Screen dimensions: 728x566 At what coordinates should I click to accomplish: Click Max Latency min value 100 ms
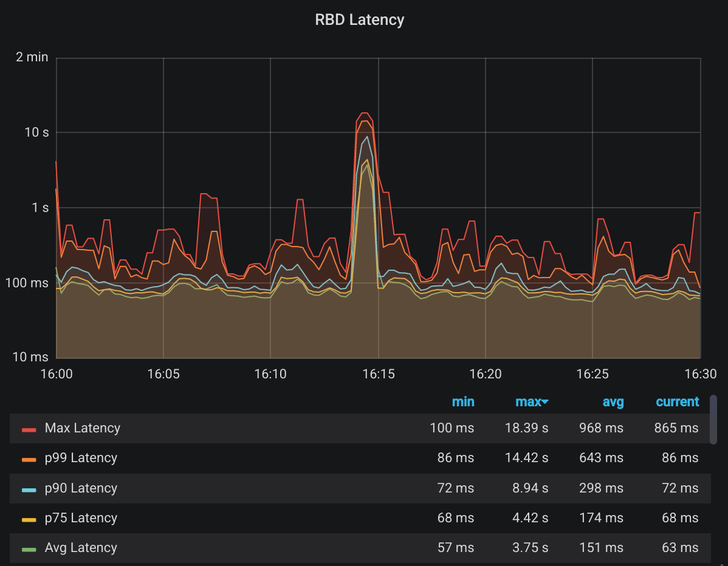(452, 428)
